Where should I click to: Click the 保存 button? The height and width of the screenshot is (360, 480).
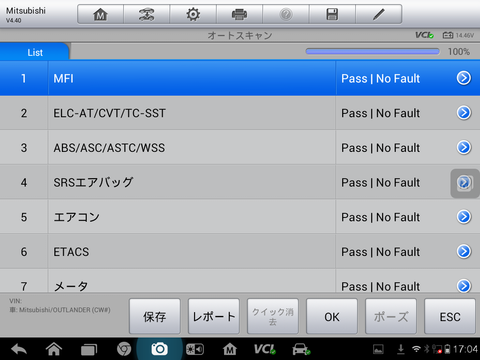(155, 316)
